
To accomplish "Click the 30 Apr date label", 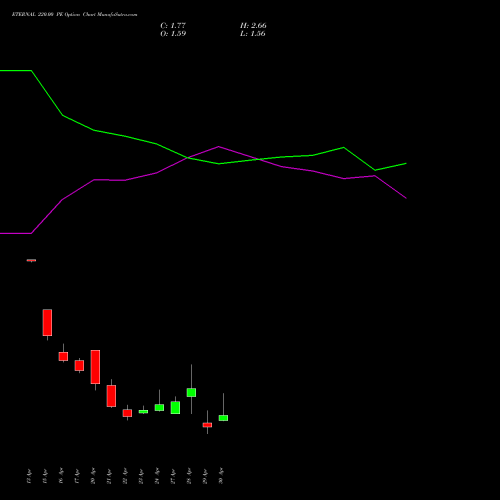I will 221,476.
